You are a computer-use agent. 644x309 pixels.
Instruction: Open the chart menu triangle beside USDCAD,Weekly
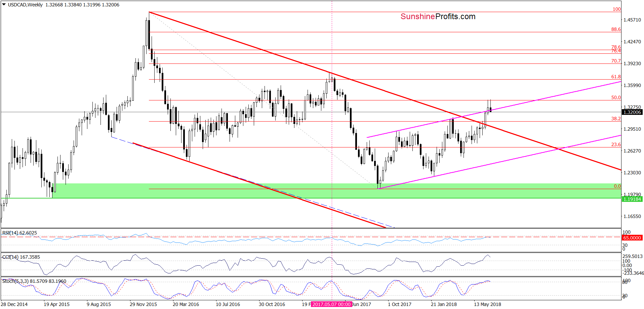coord(4,5)
